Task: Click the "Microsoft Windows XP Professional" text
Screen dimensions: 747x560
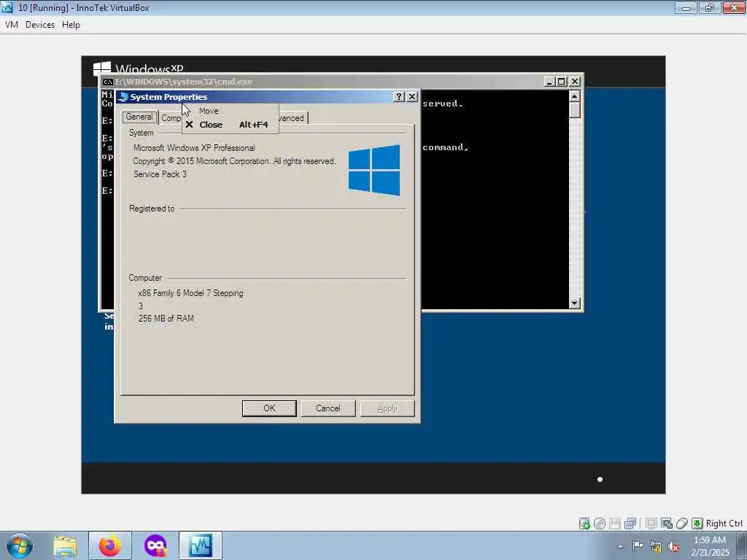Action: tap(194, 148)
